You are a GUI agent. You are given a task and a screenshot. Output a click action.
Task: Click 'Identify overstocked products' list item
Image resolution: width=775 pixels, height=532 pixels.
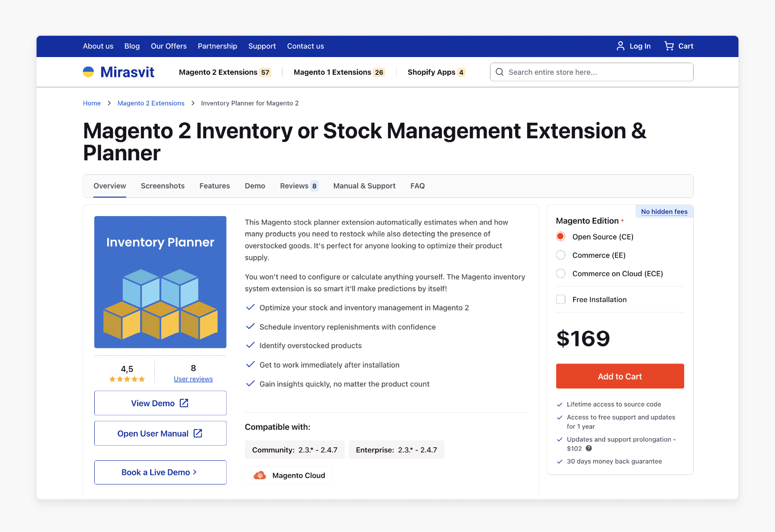click(311, 346)
